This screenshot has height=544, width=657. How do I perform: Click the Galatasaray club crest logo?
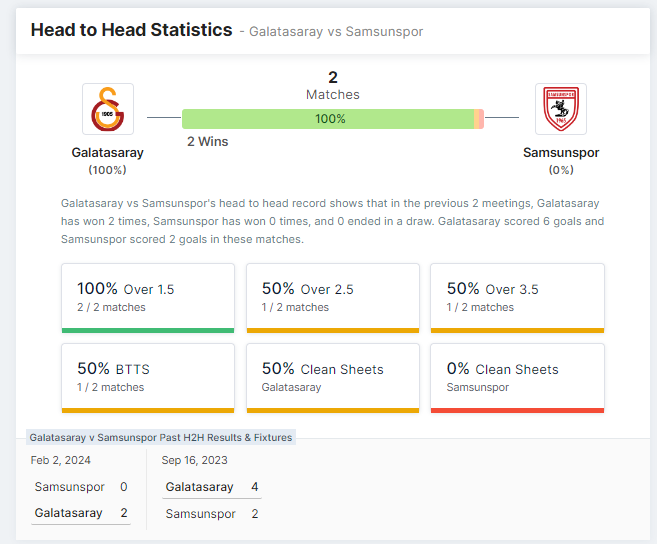[x=107, y=109]
